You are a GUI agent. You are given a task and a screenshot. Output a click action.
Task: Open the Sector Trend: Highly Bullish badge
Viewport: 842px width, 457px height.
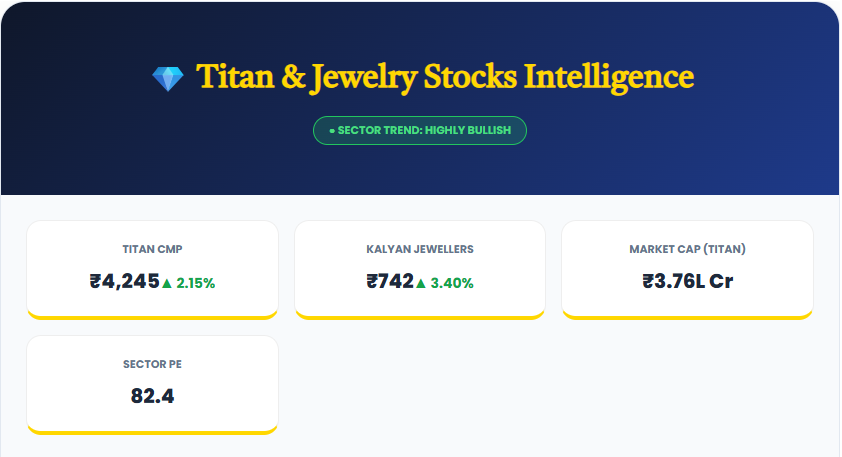[x=420, y=131]
